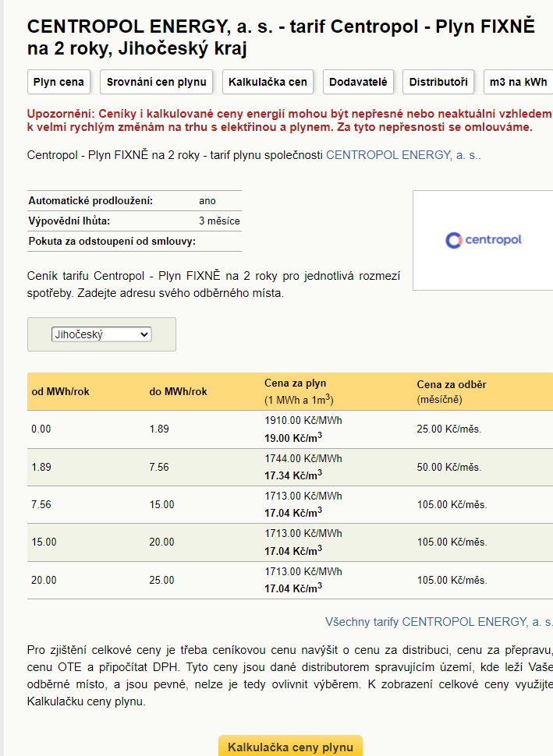Click the m3 na kWh converter button
The image size is (553, 756).
point(518,82)
